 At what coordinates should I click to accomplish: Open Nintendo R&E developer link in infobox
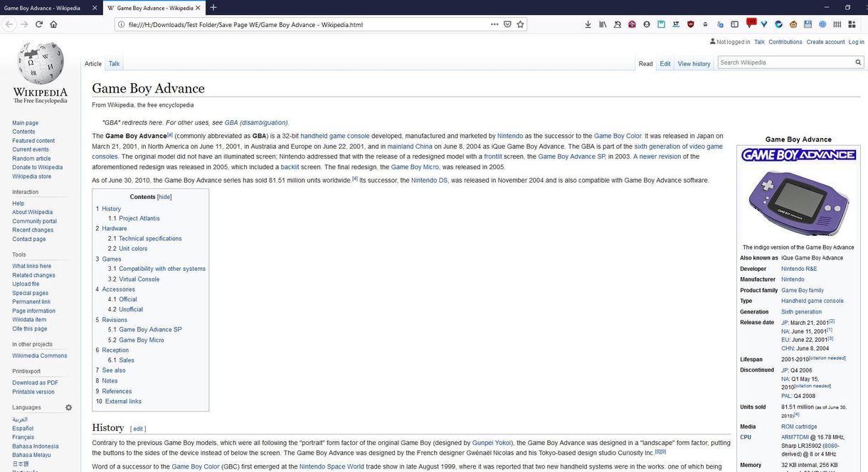pyautogui.click(x=799, y=269)
